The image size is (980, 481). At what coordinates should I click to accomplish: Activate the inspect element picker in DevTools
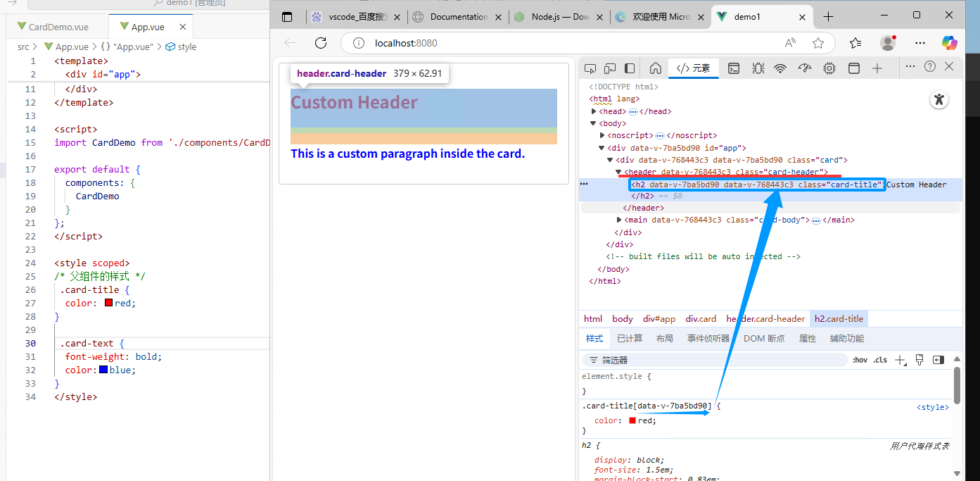pyautogui.click(x=590, y=68)
